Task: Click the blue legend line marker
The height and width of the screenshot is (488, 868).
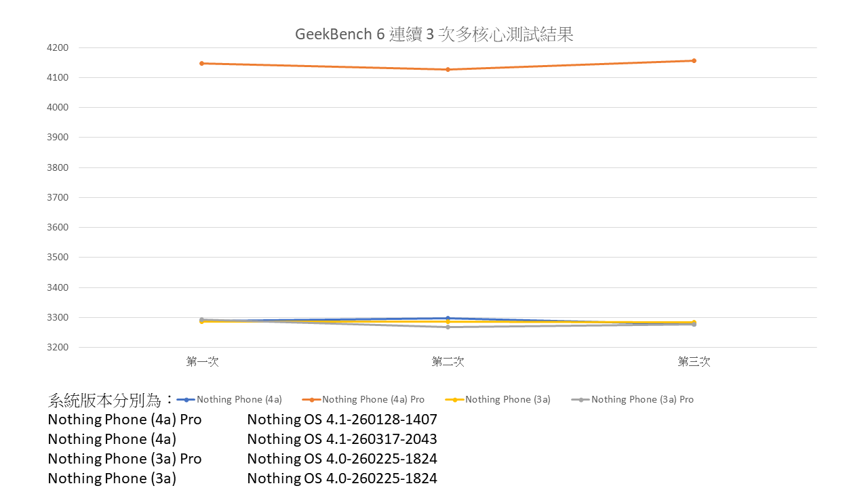Action: click(186, 399)
